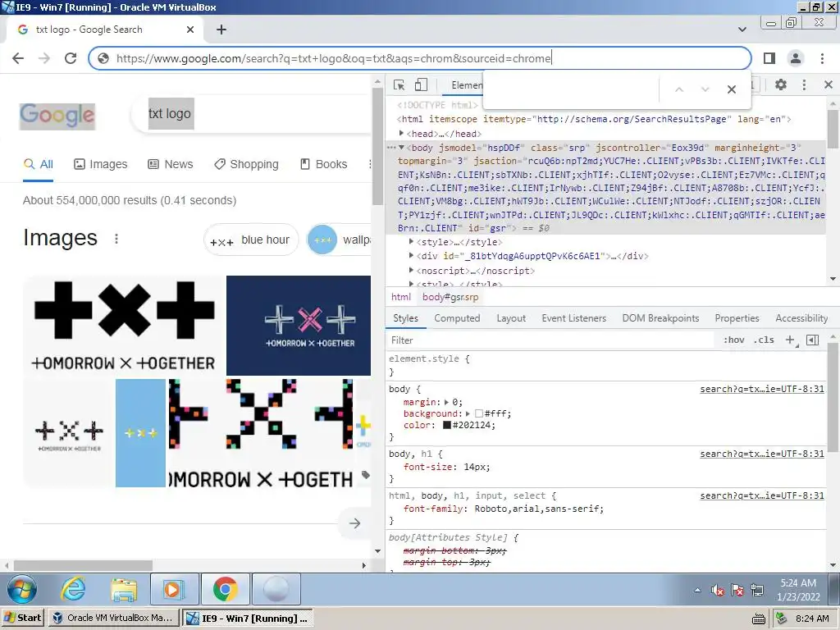This screenshot has height=630, width=840.
Task: Close the 'txt logo - Google Search' tab
Action: 190,30
